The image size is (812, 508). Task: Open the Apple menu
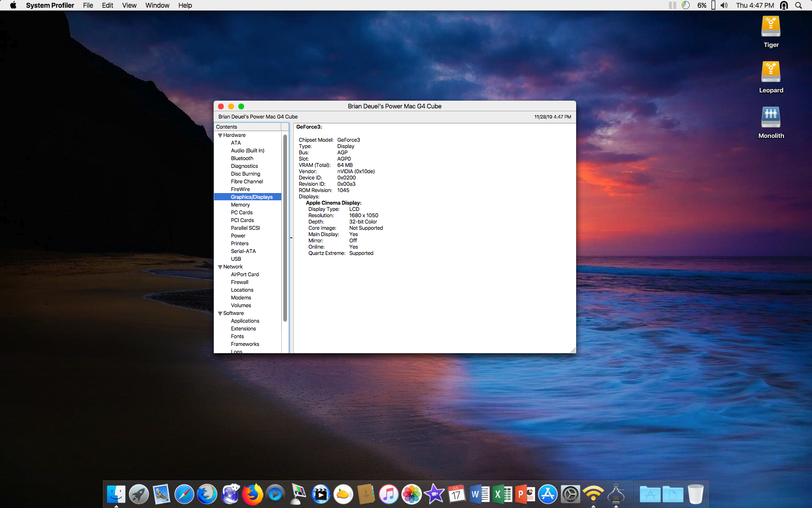(13, 5)
